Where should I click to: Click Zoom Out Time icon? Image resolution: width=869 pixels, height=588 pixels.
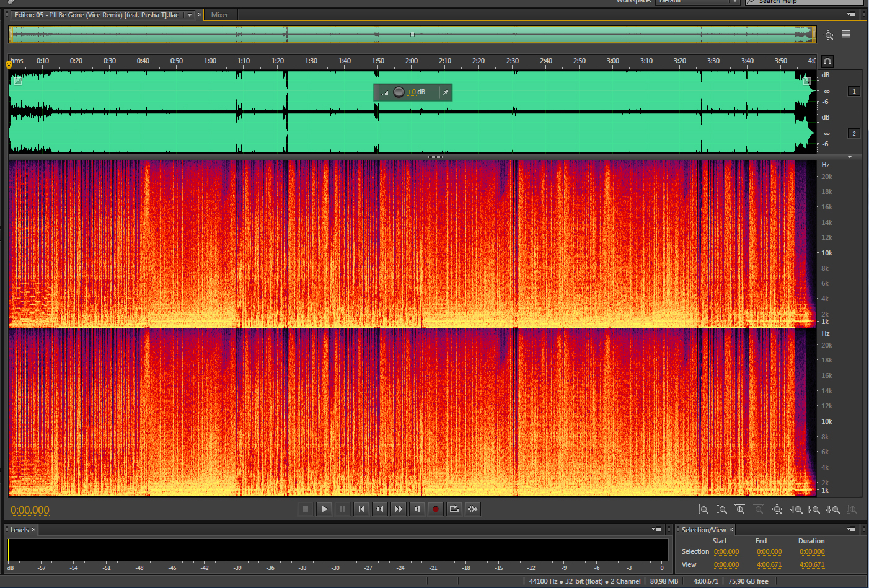click(x=759, y=509)
